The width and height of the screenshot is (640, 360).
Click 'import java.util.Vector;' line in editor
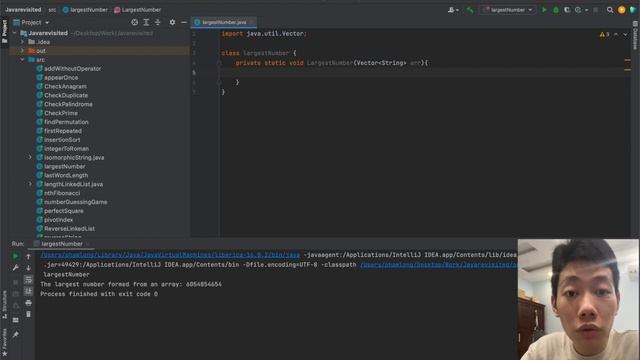(x=264, y=34)
